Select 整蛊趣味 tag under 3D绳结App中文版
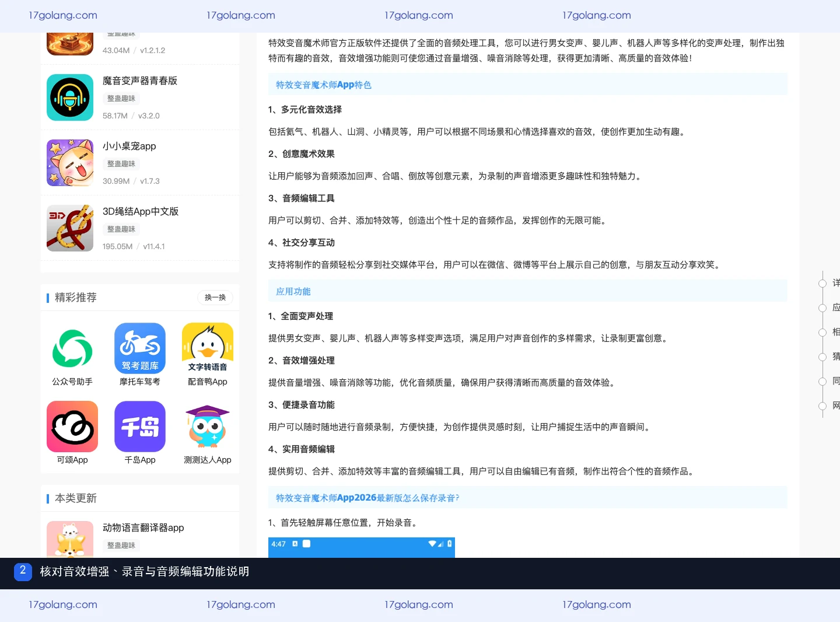Viewport: 840px width, 622px height. [121, 229]
